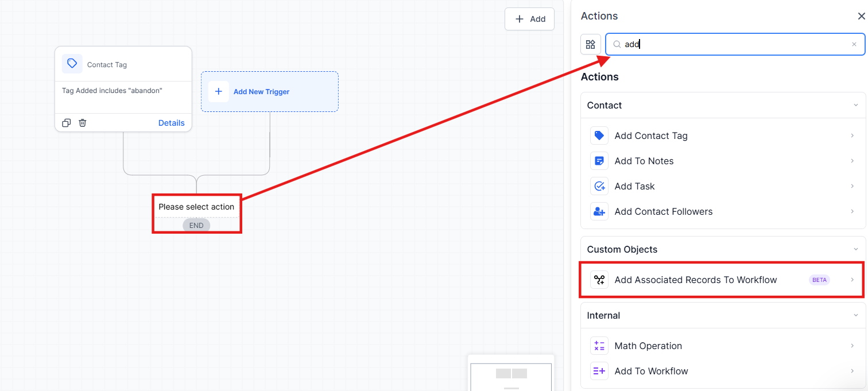Click the Add To Notes icon
The width and height of the screenshot is (868, 391).
(599, 161)
